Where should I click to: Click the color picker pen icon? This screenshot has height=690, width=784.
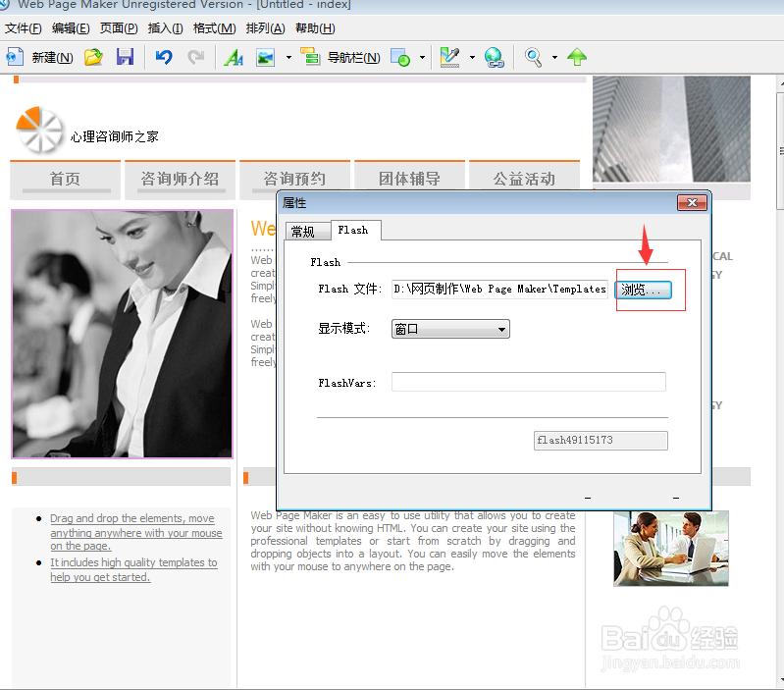[449, 57]
